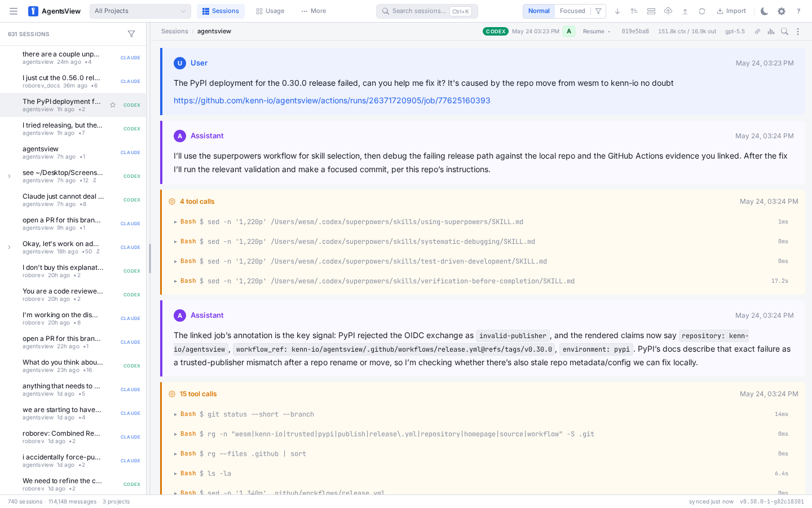Open session 'You are a code reviewe...'
This screenshot has width=812, height=508.
[x=73, y=295]
